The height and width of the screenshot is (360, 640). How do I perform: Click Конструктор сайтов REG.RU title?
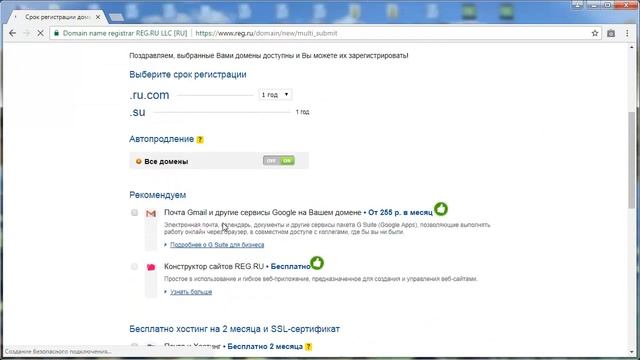pyautogui.click(x=214, y=267)
